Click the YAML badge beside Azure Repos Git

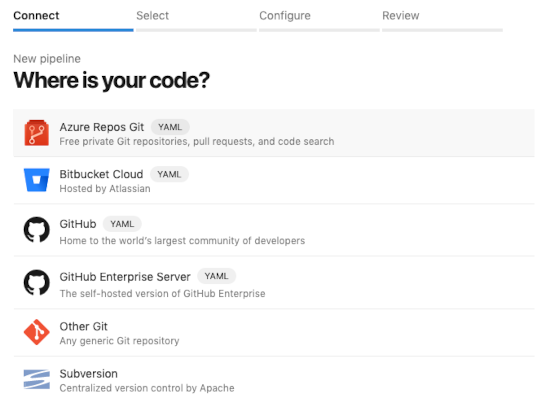tap(170, 127)
